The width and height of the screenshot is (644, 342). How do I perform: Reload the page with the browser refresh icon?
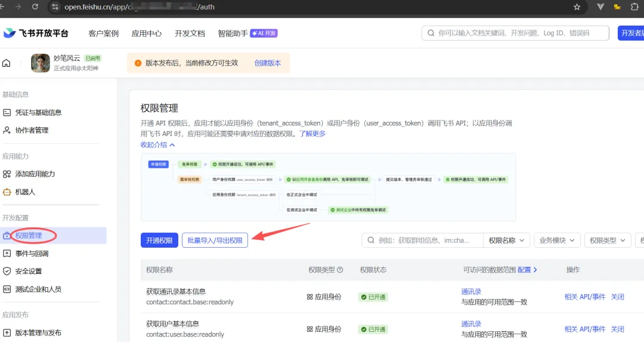pos(35,7)
